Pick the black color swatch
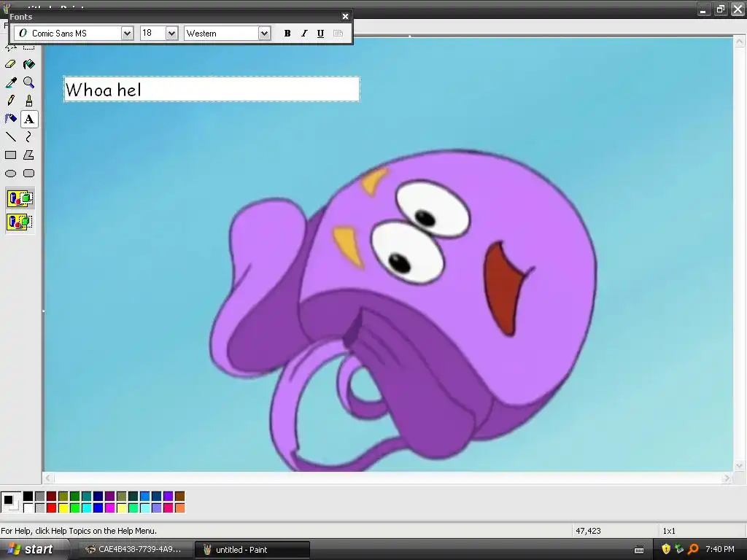This screenshot has width=747, height=560. (x=28, y=497)
